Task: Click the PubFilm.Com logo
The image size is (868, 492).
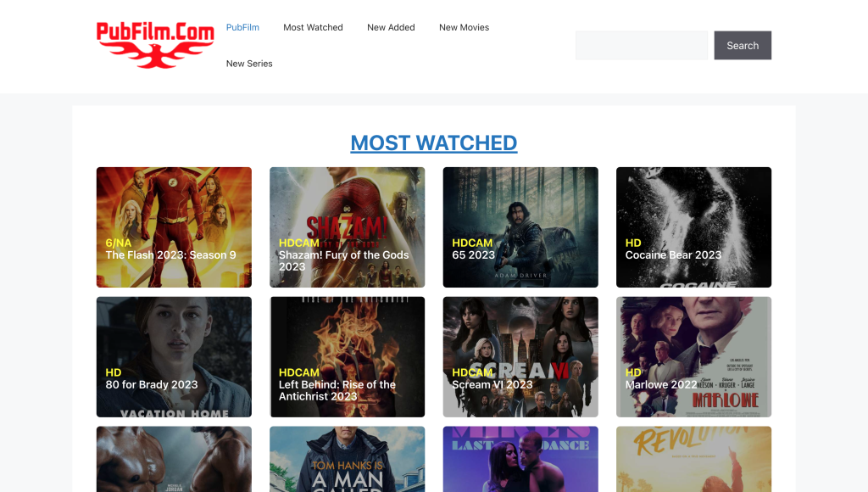Action: [155, 45]
